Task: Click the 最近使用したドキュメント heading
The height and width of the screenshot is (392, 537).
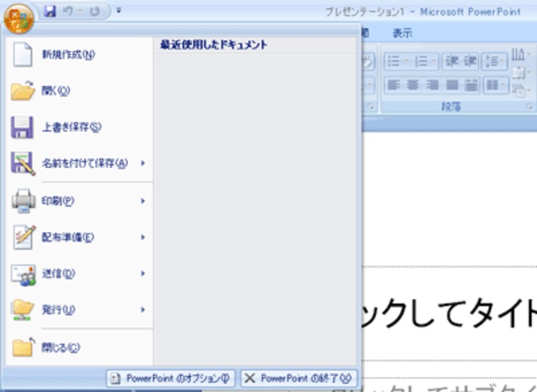Action: pos(214,45)
